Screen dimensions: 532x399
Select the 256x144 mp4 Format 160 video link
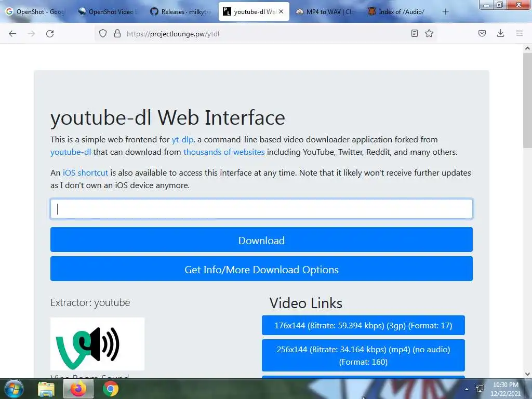click(363, 355)
